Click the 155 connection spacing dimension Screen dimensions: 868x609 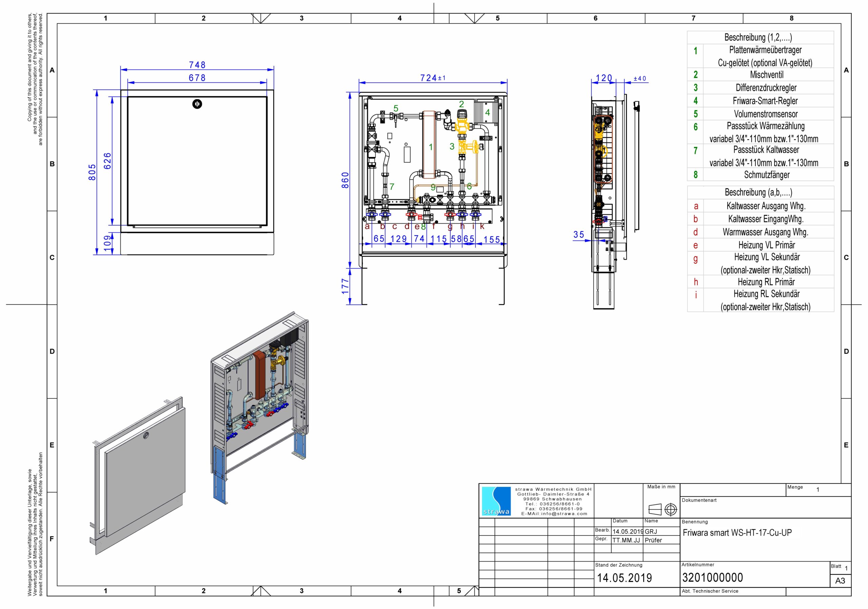(x=491, y=240)
